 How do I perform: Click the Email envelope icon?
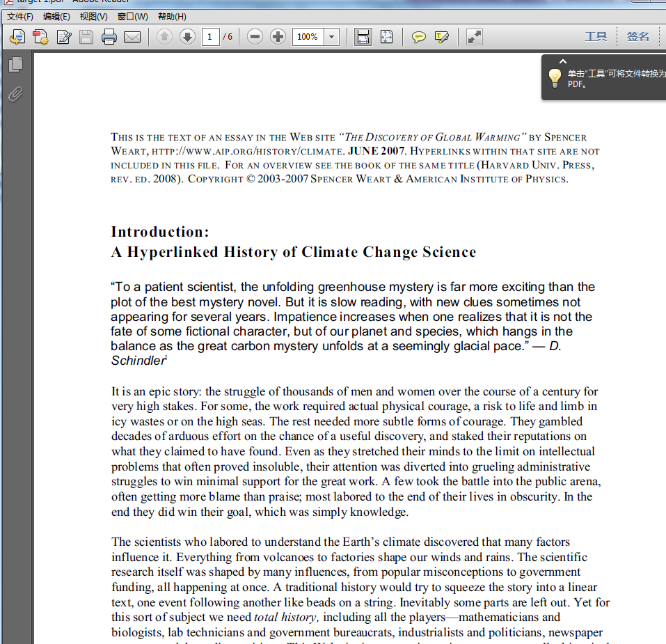pyautogui.click(x=132, y=37)
